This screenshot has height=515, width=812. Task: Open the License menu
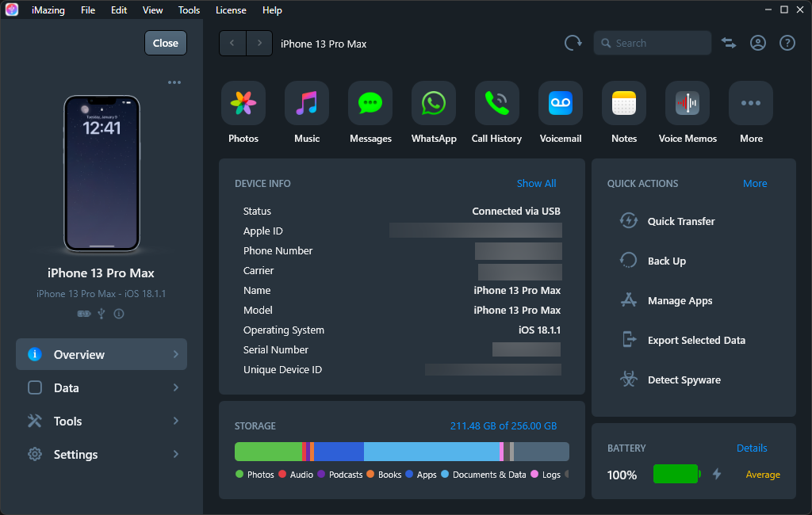[231, 10]
